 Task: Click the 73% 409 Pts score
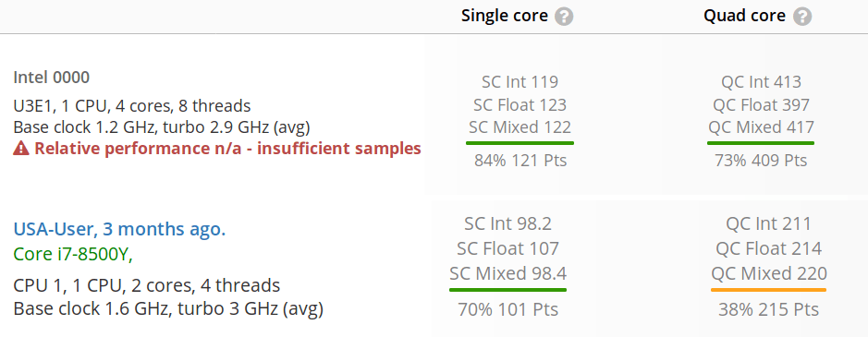761,161
